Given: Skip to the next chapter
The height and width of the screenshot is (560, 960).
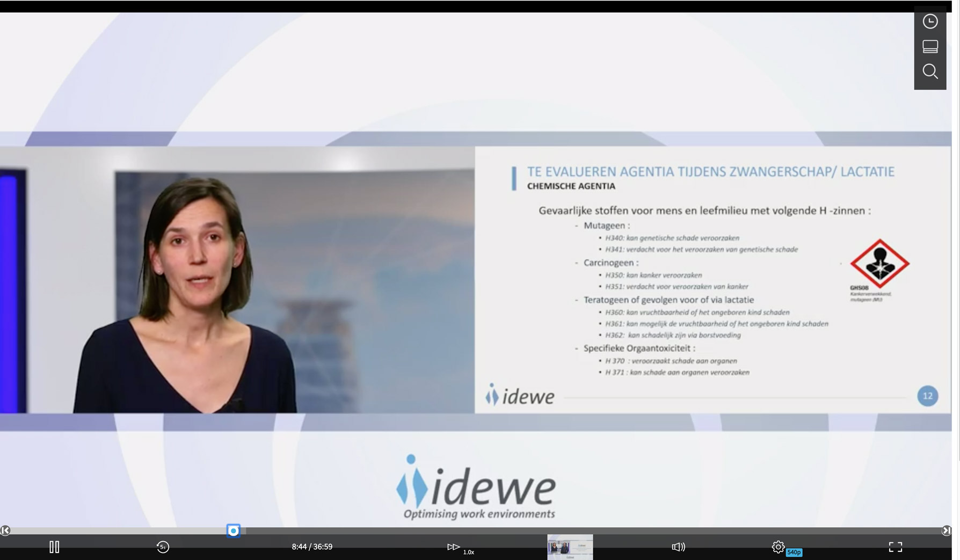Looking at the screenshot, I should coord(947,530).
